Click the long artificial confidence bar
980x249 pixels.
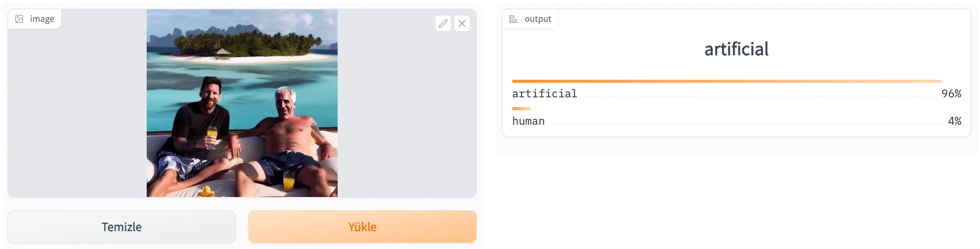tap(726, 81)
